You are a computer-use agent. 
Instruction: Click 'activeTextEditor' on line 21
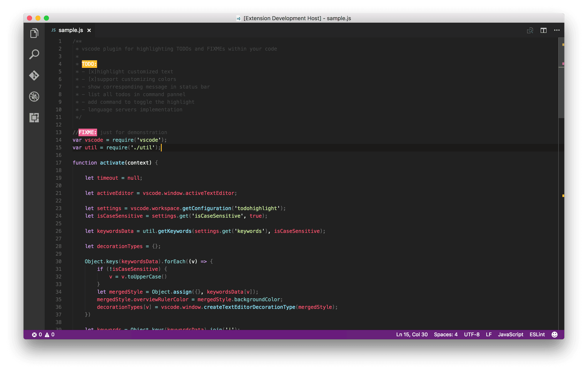tap(210, 193)
